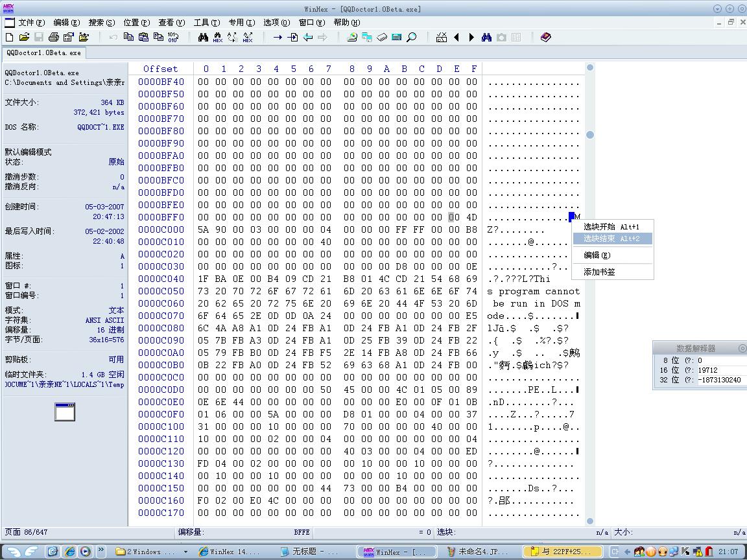Click the Modify data (101/010) icon
This screenshot has width=747, height=560.
click(x=173, y=37)
